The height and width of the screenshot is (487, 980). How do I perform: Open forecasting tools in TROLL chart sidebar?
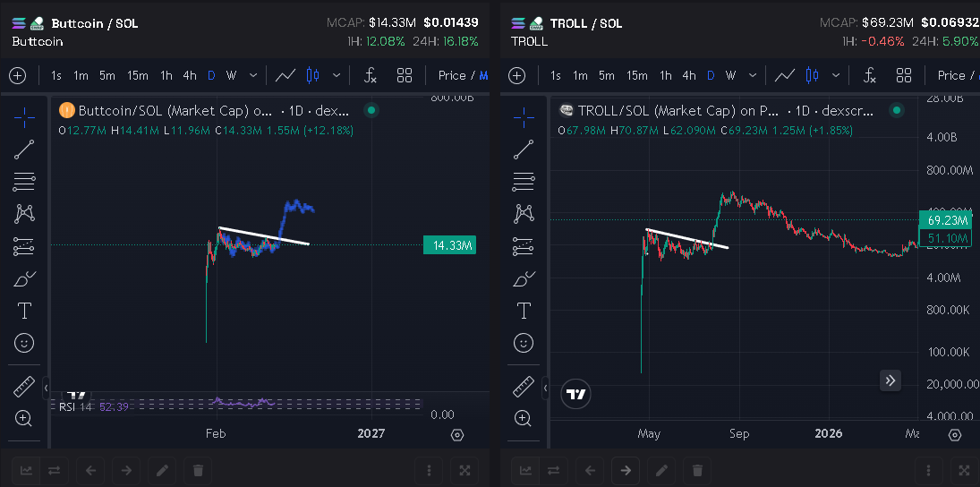[x=524, y=246]
